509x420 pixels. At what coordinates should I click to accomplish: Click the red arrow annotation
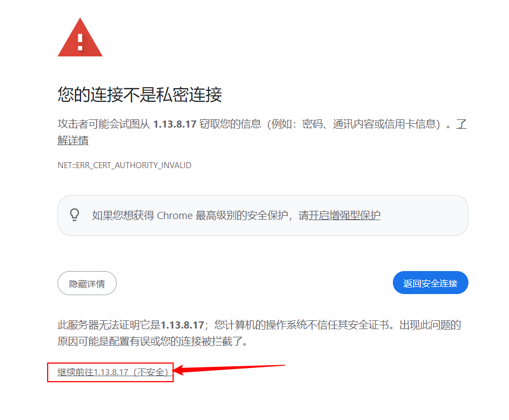click(229, 369)
